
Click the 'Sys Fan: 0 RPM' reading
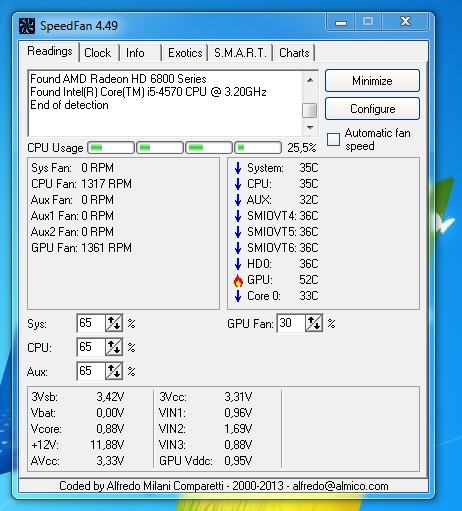pyautogui.click(x=72, y=168)
